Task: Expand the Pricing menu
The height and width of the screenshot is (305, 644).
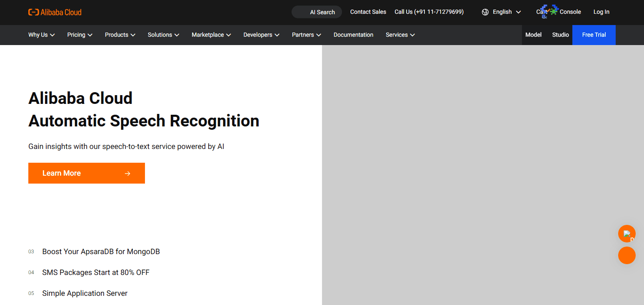Action: coord(80,35)
